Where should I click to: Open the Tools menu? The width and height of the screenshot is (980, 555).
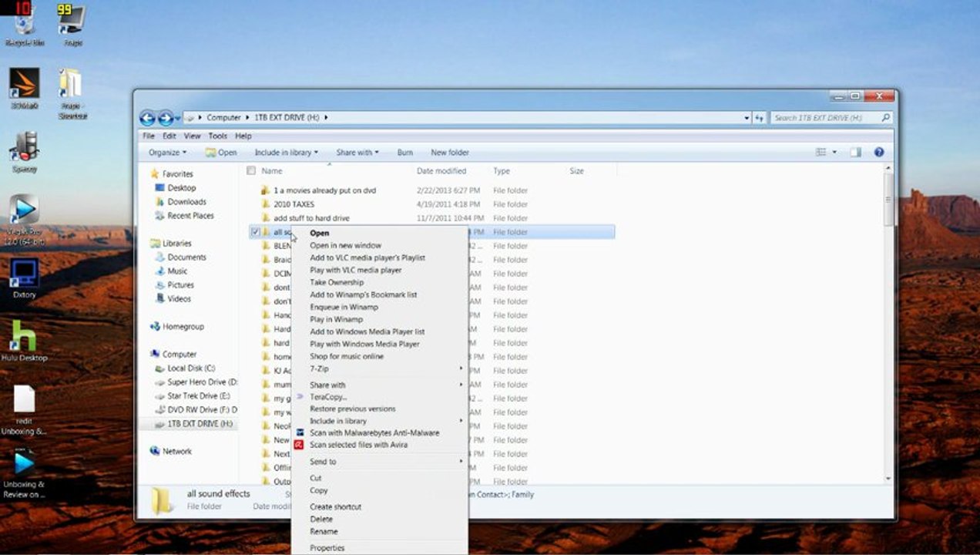click(x=217, y=136)
